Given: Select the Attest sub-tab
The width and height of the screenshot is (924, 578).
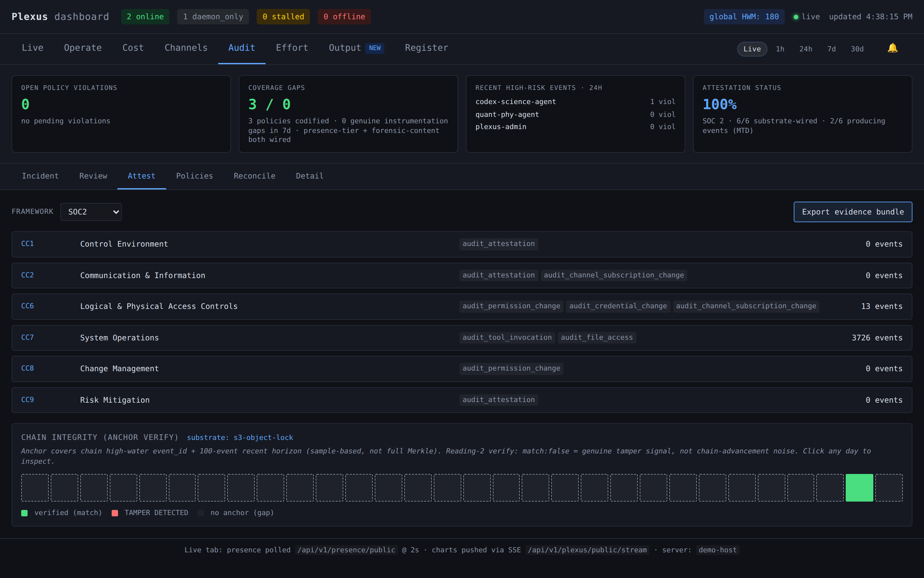Looking at the screenshot, I should point(141,176).
